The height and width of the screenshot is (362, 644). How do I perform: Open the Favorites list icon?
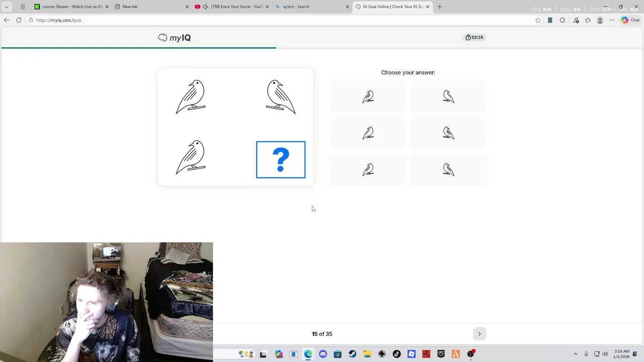tap(588, 20)
